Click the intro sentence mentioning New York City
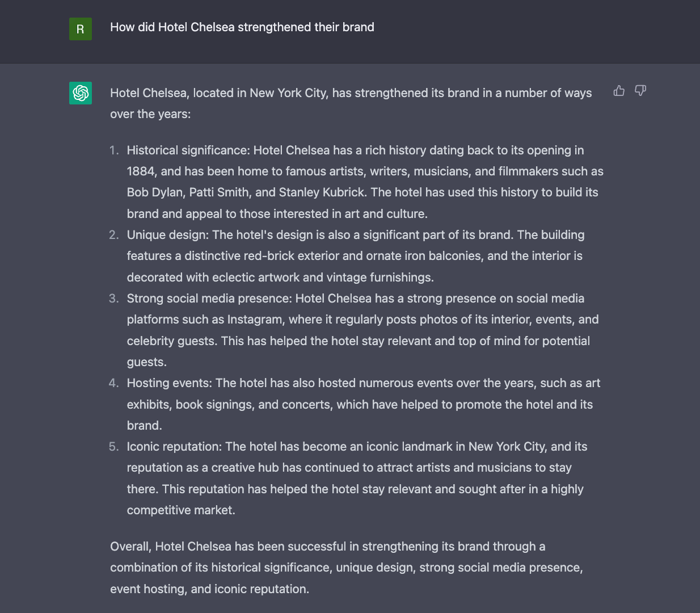Viewport: 700px width, 613px height. pos(351,103)
